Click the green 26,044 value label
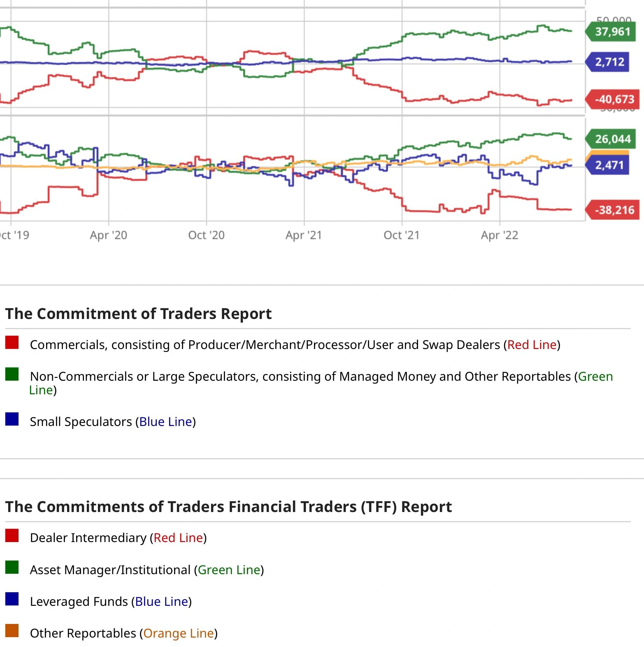This screenshot has height=647, width=644. (612, 139)
